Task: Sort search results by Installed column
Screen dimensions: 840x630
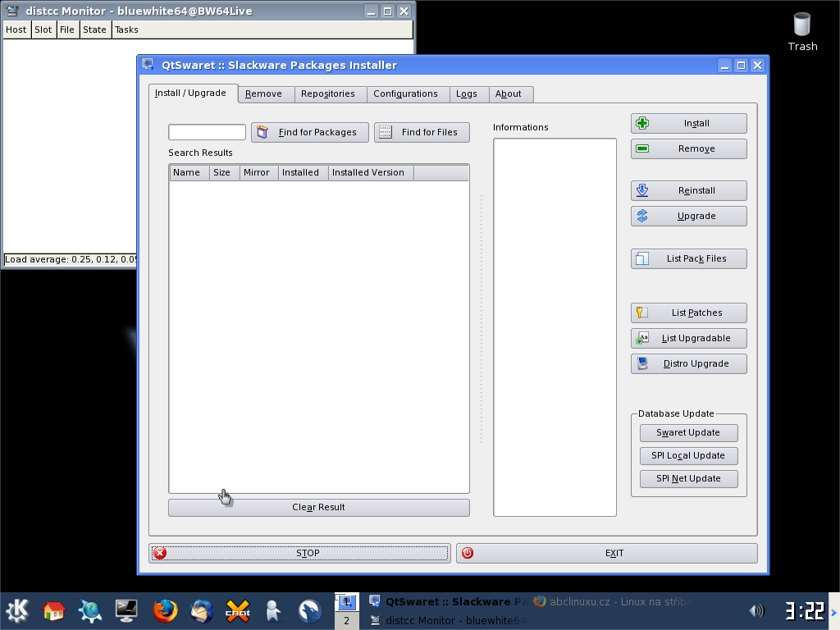Action: tap(304, 172)
